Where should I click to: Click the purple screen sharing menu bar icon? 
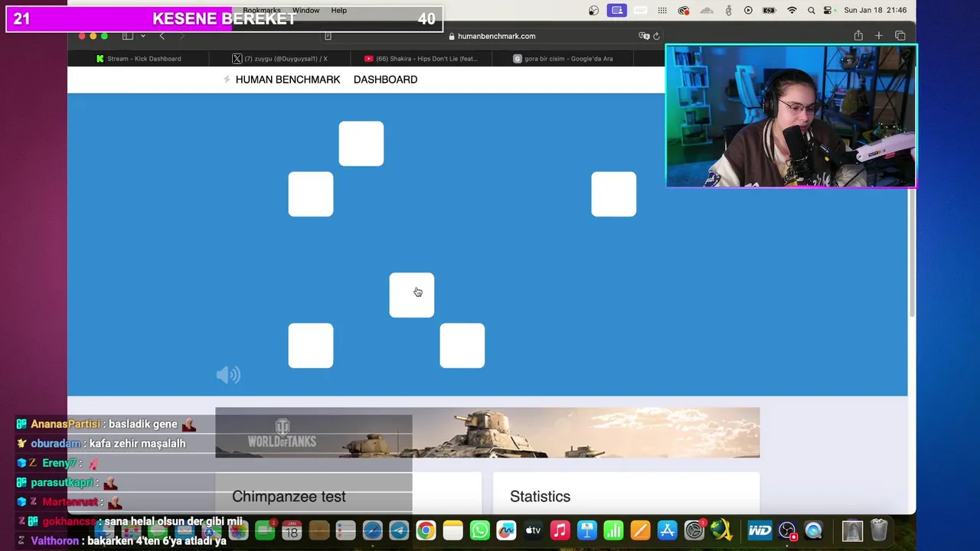(x=616, y=10)
